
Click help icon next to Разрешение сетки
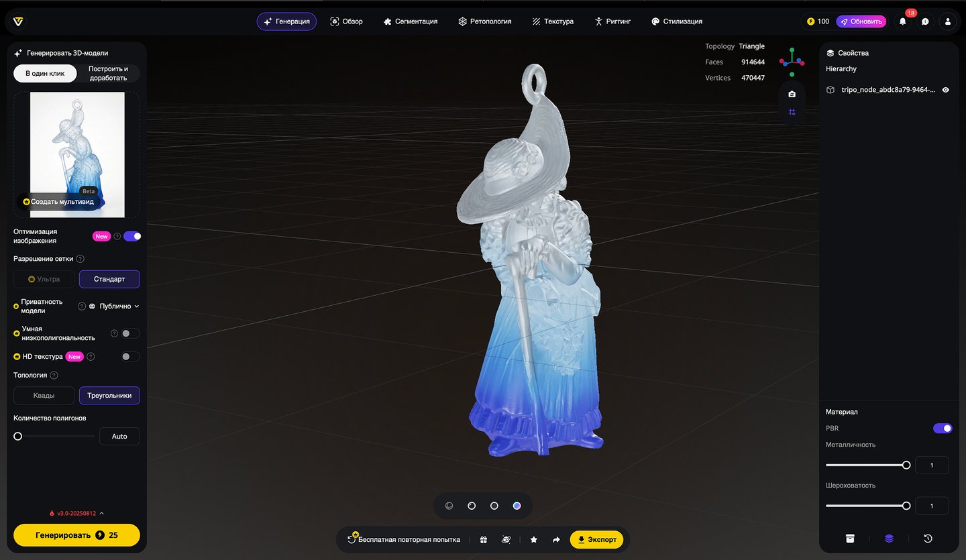point(80,259)
